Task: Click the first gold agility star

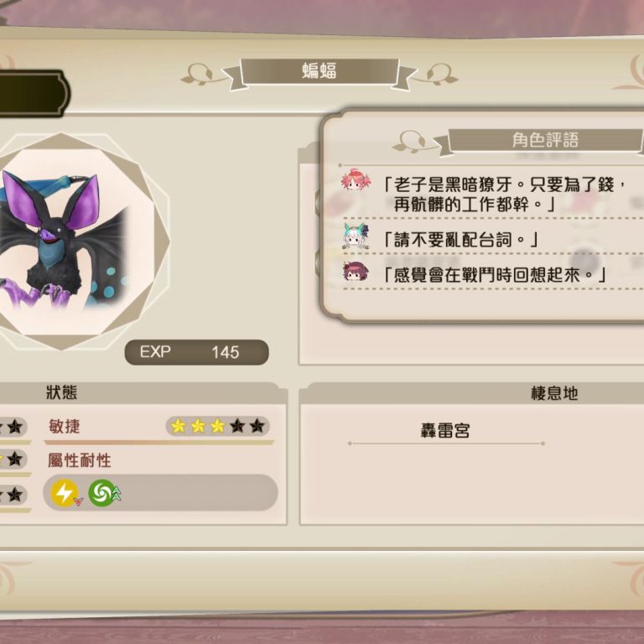Action: 179,426
